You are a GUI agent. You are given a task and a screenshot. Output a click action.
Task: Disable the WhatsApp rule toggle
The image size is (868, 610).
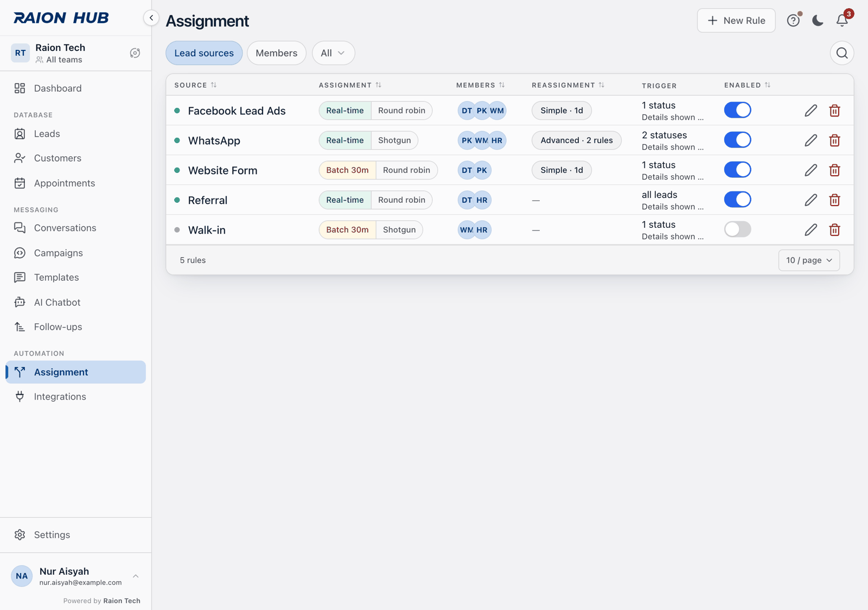coord(737,140)
